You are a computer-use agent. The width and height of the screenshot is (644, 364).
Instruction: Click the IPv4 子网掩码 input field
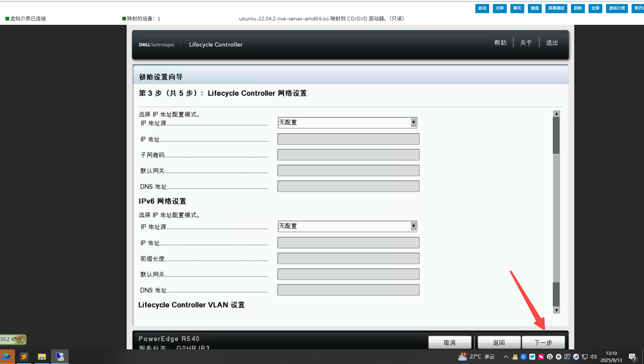point(348,155)
